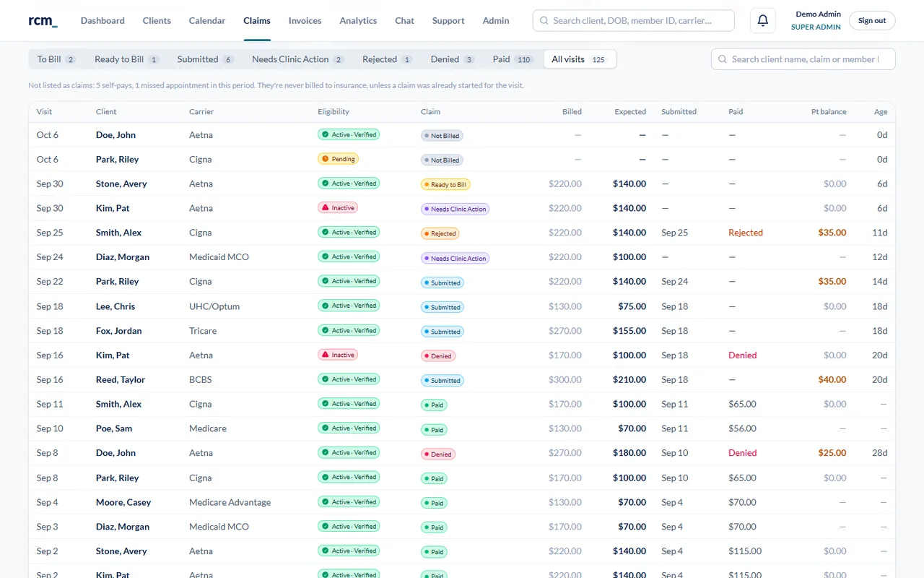924x578 pixels.
Task: Filter by the Submitted tab
Action: (x=206, y=59)
